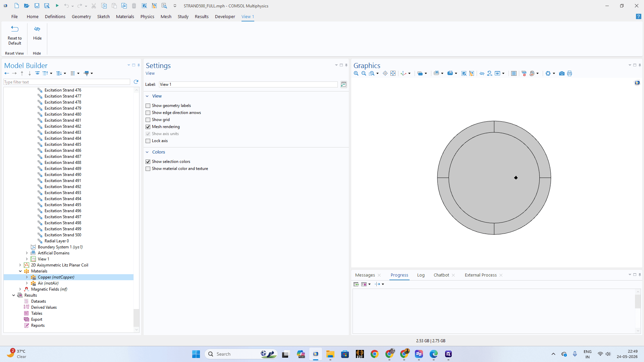Image resolution: width=644 pixels, height=362 pixels.
Task: Click the camera Image Snapshot icon
Action: [x=562, y=73]
